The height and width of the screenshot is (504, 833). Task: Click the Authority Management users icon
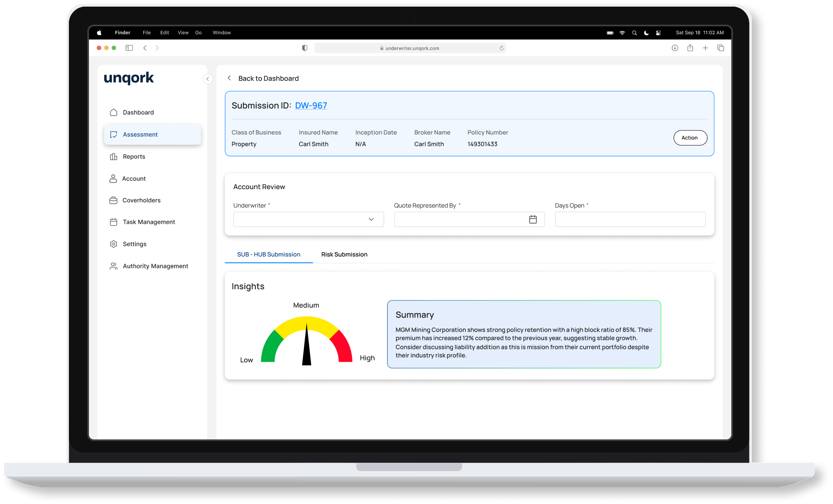click(x=114, y=266)
